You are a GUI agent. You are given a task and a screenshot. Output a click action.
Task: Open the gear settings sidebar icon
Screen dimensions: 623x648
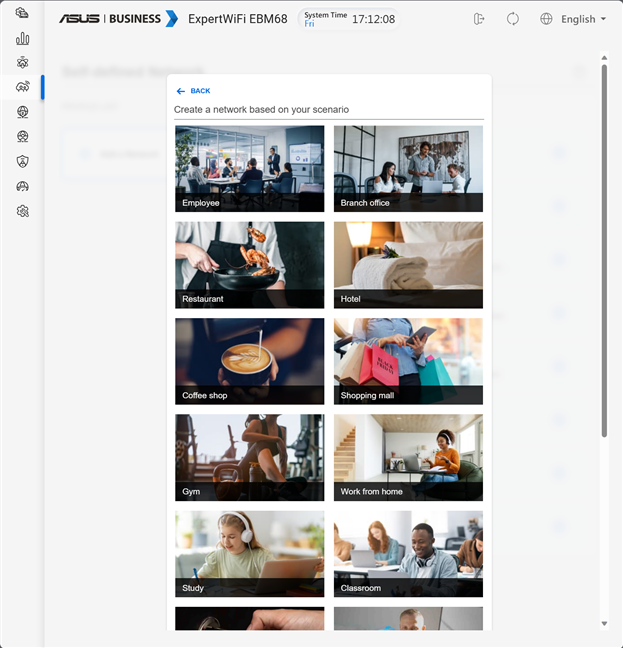22,211
